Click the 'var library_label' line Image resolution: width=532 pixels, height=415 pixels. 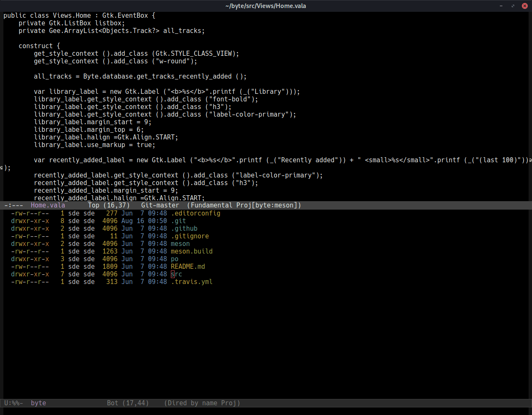click(x=167, y=92)
